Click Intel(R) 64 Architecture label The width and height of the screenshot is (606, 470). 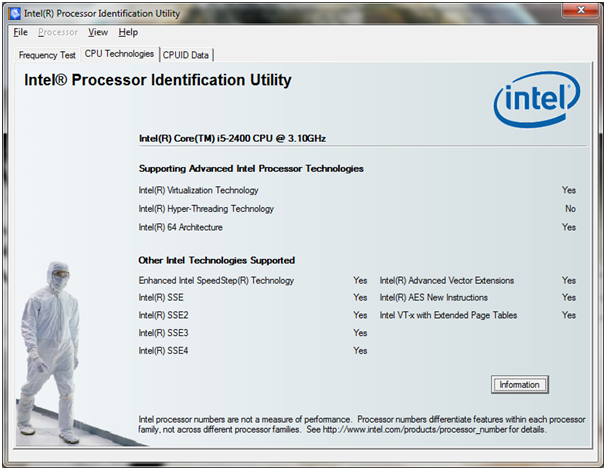(180, 227)
